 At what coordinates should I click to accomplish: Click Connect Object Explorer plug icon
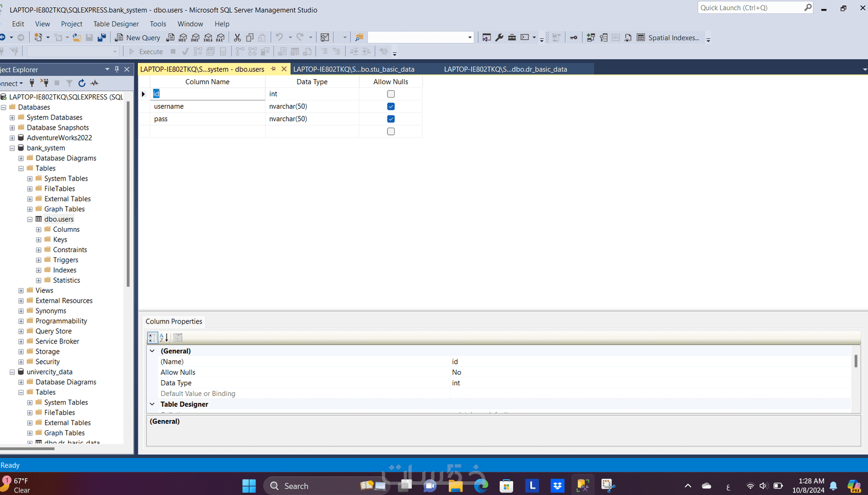coord(32,83)
